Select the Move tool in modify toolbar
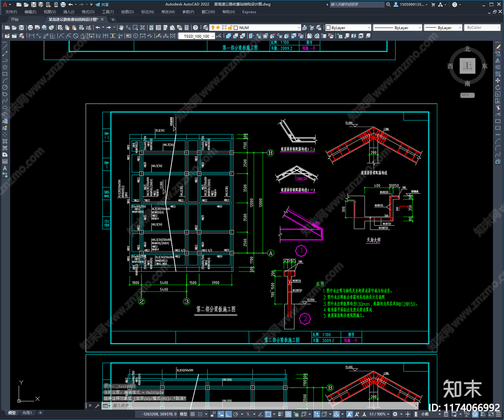 [x=498, y=81]
